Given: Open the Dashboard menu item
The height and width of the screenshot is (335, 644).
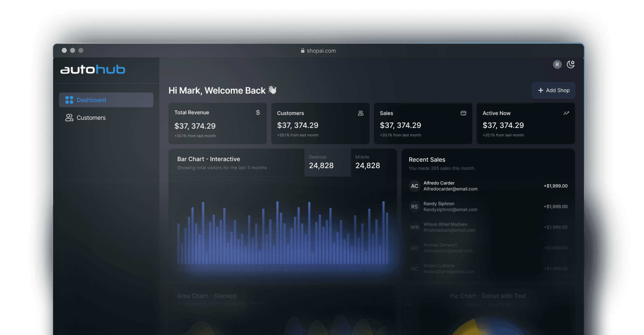Looking at the screenshot, I should pos(106,100).
